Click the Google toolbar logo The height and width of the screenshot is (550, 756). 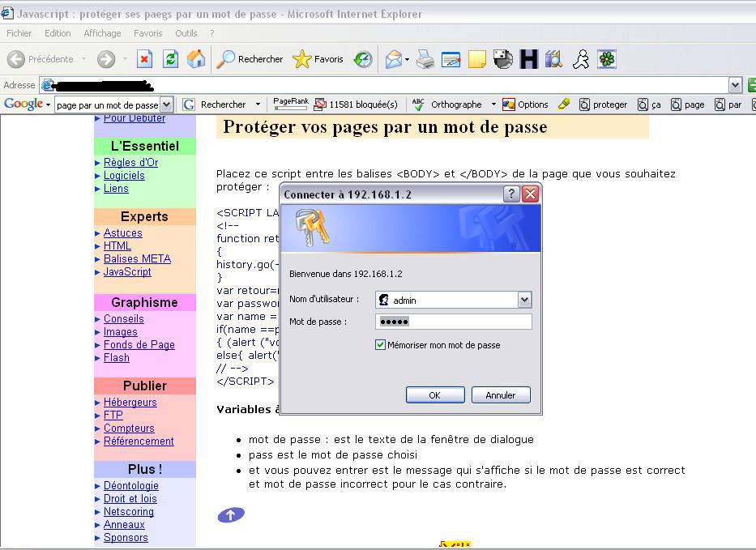[x=23, y=104]
